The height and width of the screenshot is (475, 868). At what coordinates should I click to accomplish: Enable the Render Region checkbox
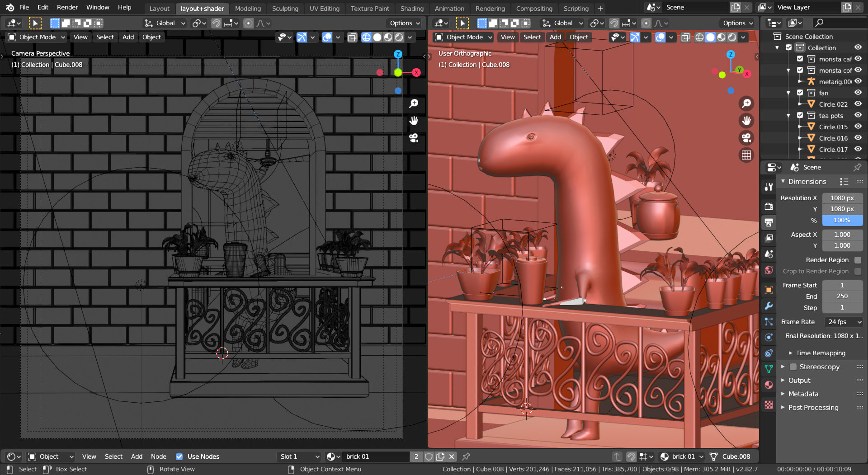(858, 260)
